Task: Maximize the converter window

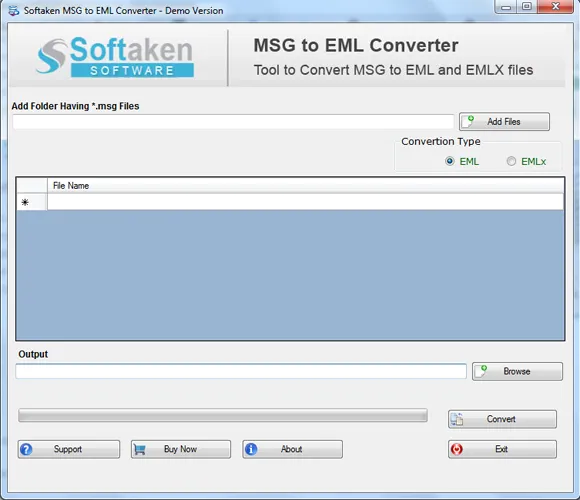Action: (x=527, y=6)
